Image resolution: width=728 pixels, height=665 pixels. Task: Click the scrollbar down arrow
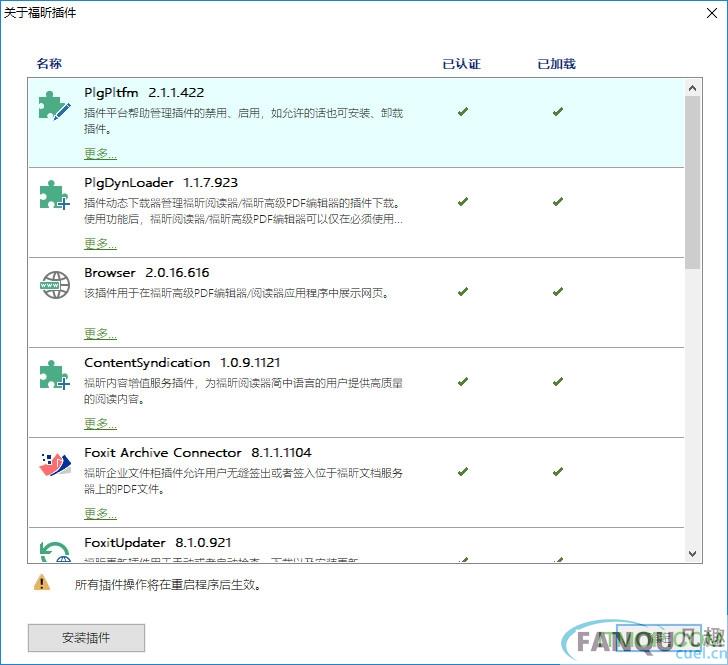click(692, 554)
